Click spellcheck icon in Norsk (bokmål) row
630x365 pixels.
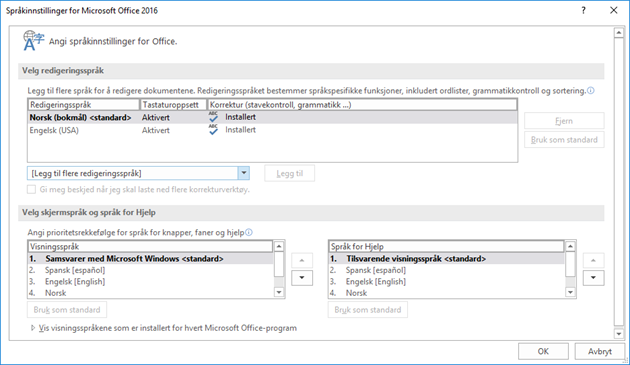213,117
